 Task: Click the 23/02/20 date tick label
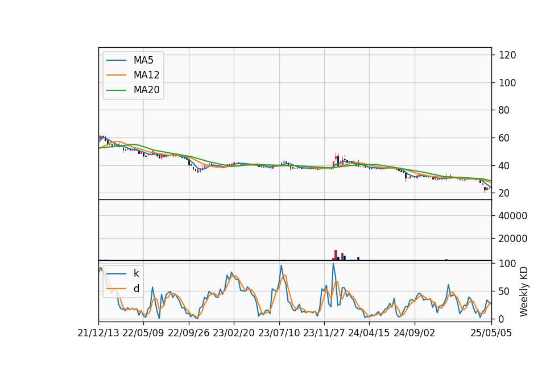pos(234,333)
